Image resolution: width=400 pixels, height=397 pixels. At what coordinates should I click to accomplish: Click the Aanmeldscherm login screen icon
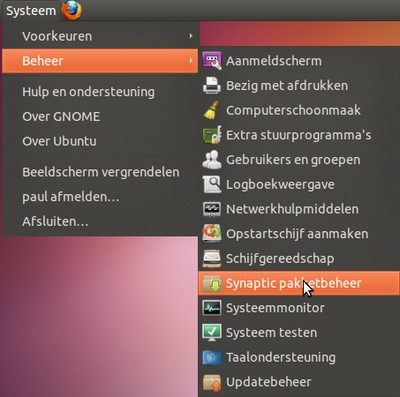(x=212, y=61)
